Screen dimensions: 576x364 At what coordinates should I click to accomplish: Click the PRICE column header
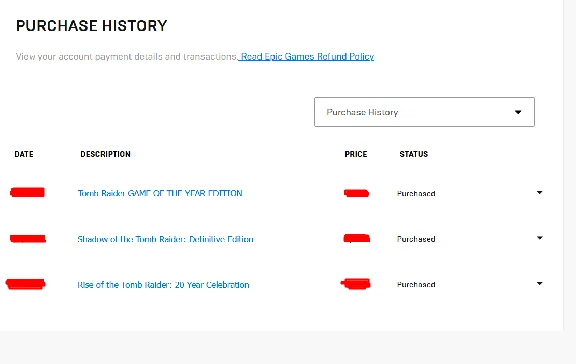pyautogui.click(x=356, y=154)
